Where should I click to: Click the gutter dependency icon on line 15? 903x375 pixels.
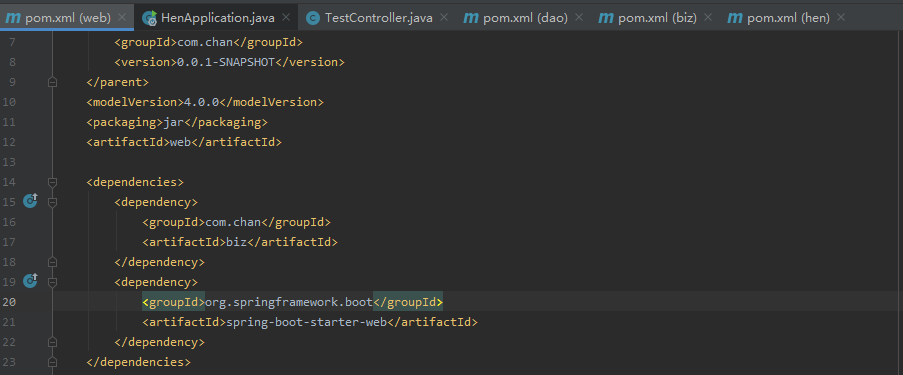30,201
